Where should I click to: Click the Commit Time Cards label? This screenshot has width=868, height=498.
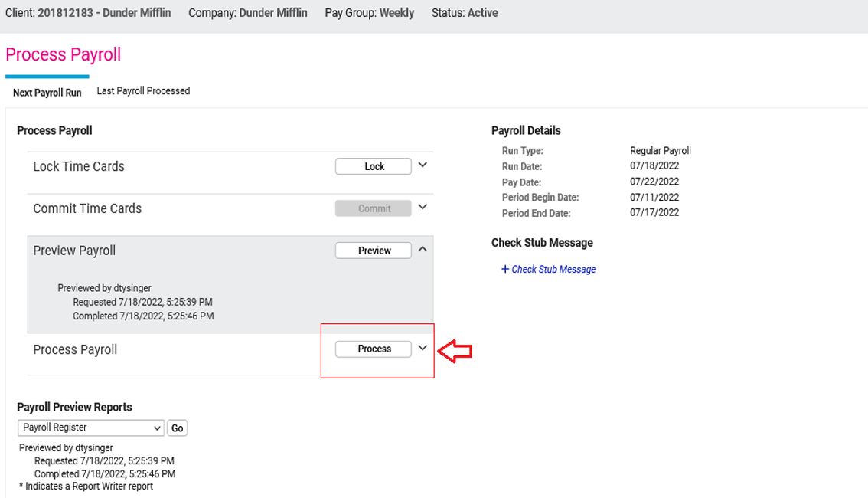click(x=87, y=208)
